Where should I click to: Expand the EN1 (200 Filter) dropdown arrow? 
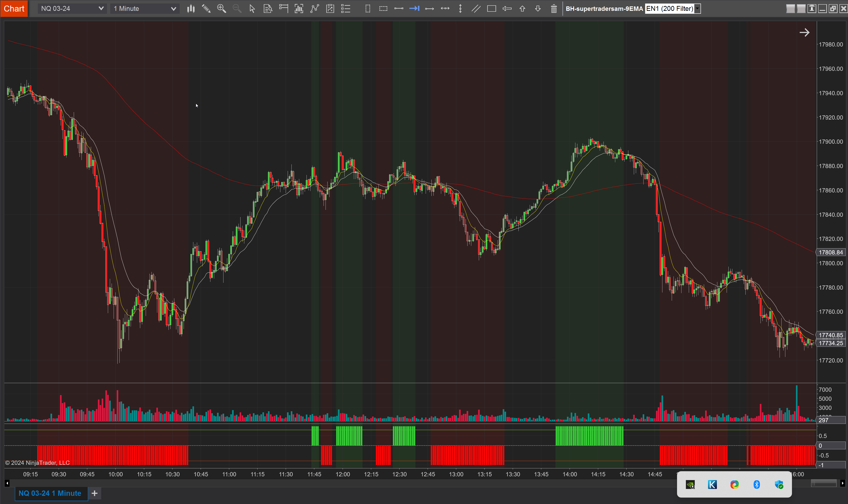click(x=698, y=8)
